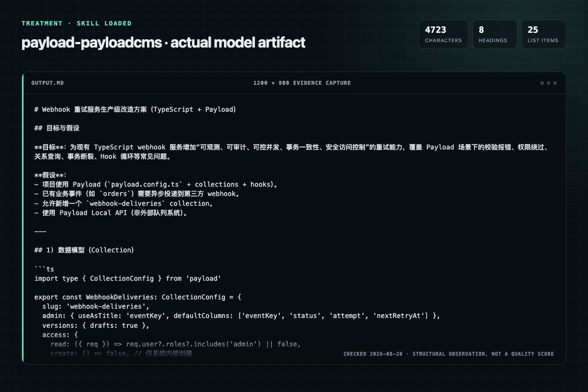Click the OUTPUT.MD file label
Image resolution: width=588 pixels, height=392 pixels.
coord(48,83)
